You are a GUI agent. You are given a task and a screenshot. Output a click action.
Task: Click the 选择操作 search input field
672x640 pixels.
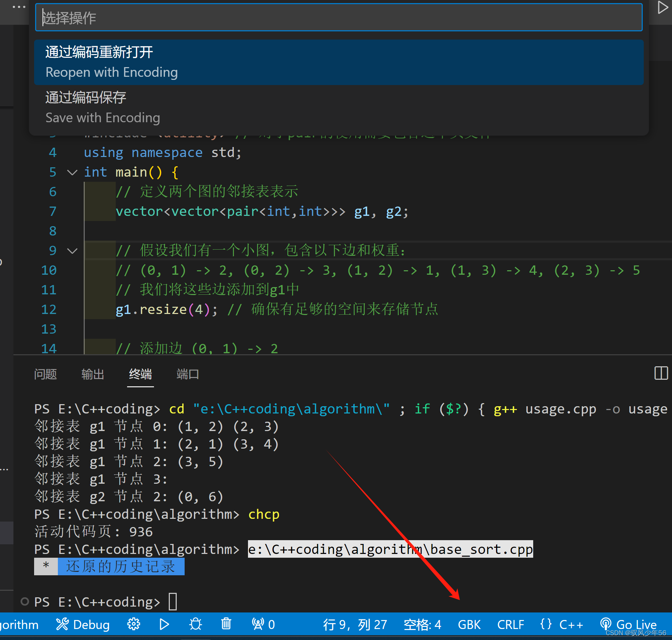(339, 18)
